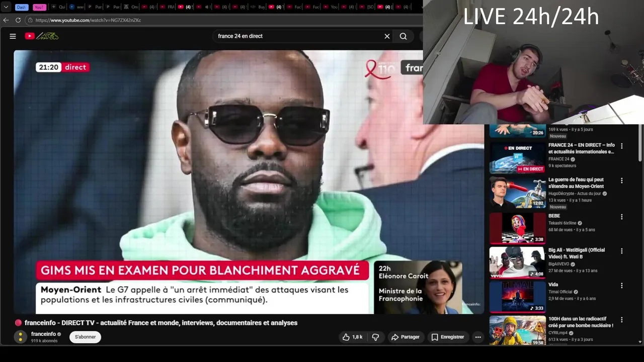Image resolution: width=644 pixels, height=362 pixels.
Task: Switch to the '[SO' browser tab
Action: pos(367,7)
